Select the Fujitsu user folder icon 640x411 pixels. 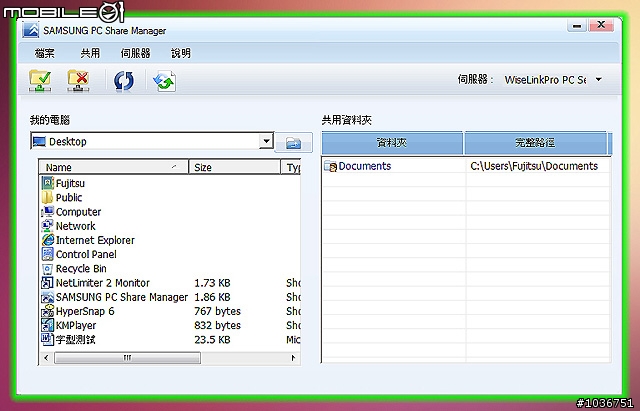coord(47,183)
